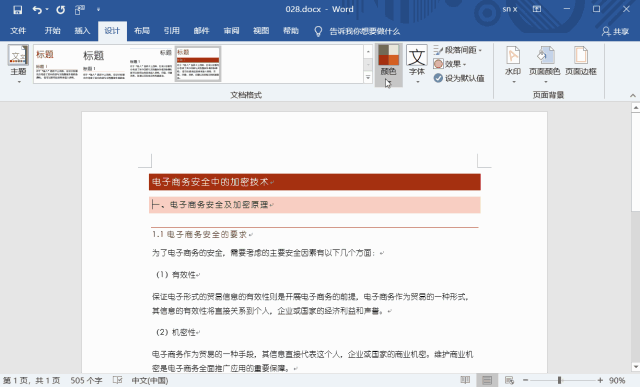Open the undo history dropdown arrow
640x387 pixels.
click(x=47, y=9)
